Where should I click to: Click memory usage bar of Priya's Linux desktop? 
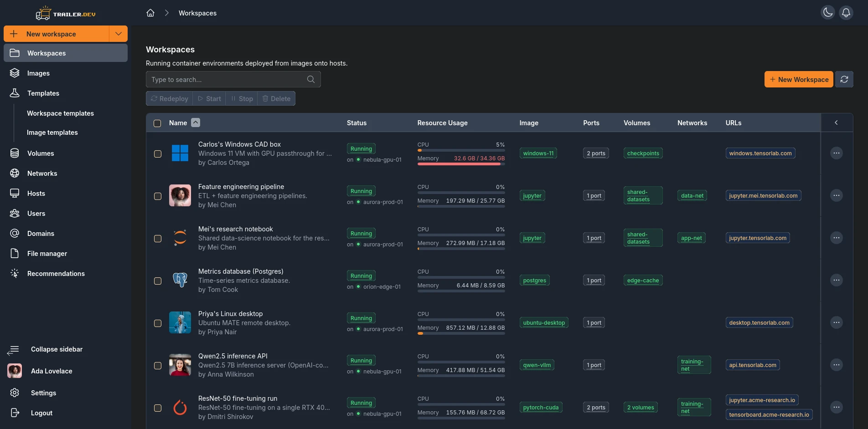coord(461,333)
